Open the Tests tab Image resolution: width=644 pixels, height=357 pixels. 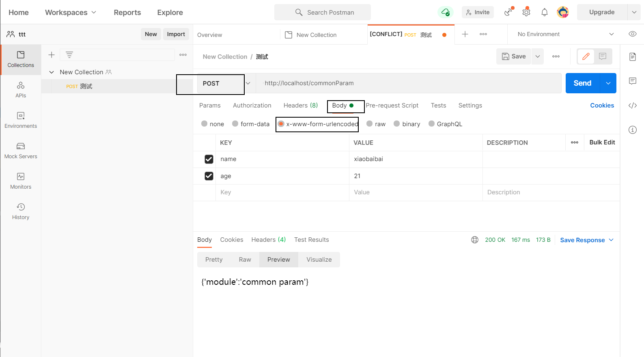pyautogui.click(x=438, y=105)
